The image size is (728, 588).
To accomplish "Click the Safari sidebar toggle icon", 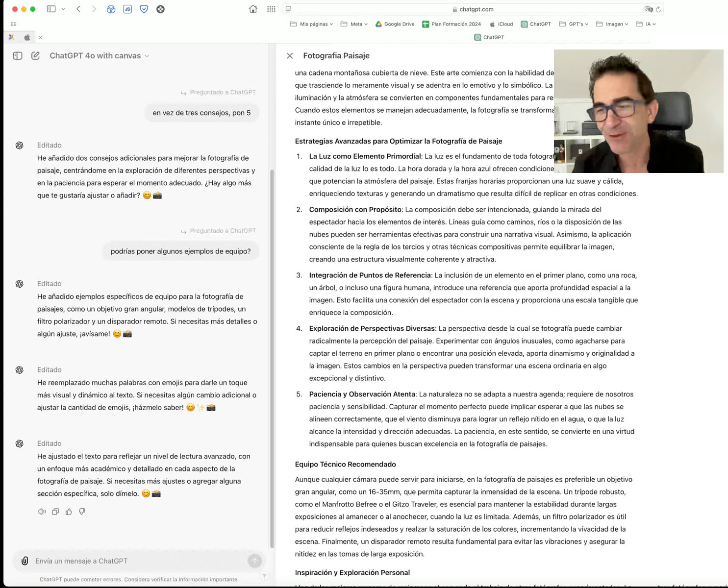I will pos(51,9).
